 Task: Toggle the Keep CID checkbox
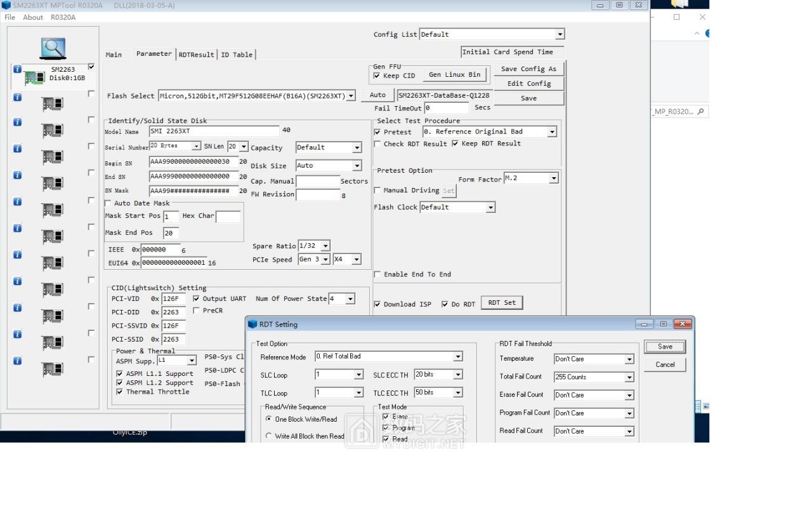pyautogui.click(x=377, y=76)
